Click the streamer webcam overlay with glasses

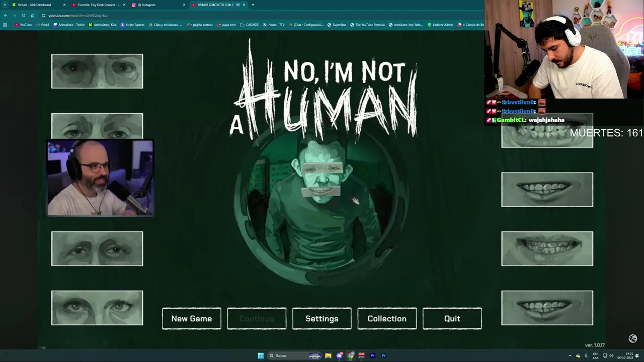tap(100, 178)
